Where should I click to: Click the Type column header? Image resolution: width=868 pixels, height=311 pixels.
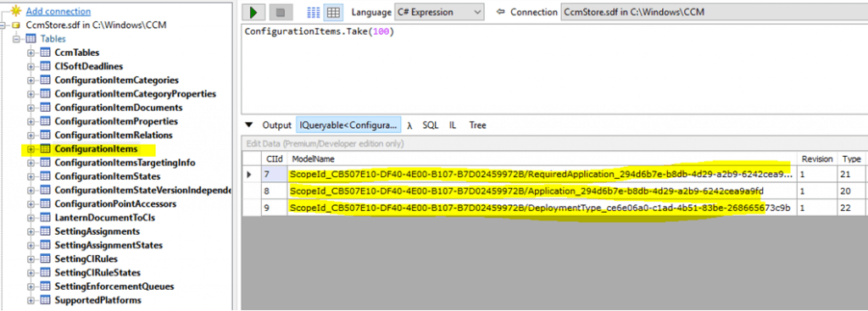pos(851,159)
